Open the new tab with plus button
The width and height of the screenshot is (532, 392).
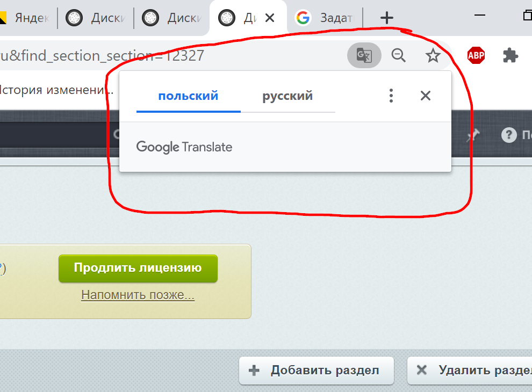[386, 18]
